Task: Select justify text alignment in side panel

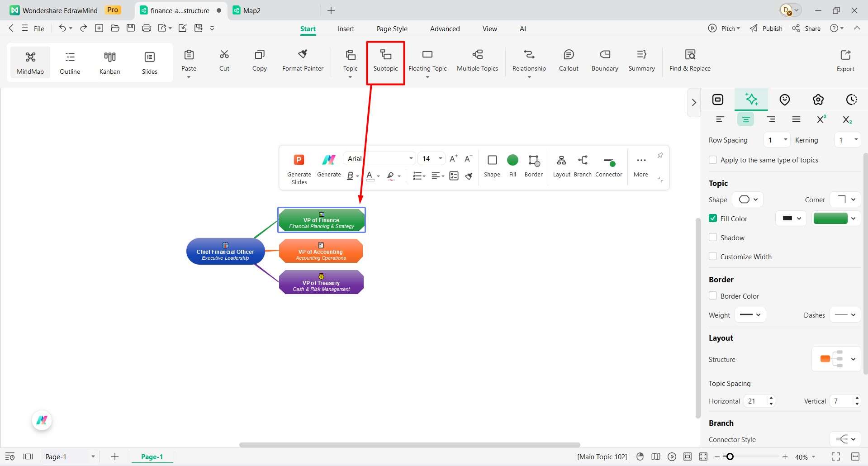Action: click(796, 119)
